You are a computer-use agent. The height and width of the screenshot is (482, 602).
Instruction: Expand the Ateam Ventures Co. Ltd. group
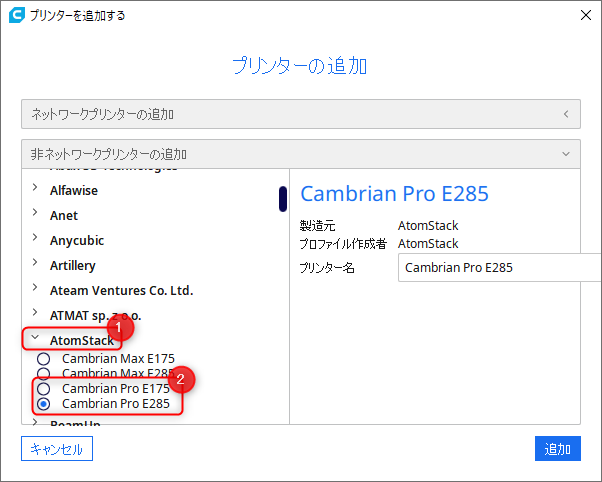pyautogui.click(x=35, y=287)
